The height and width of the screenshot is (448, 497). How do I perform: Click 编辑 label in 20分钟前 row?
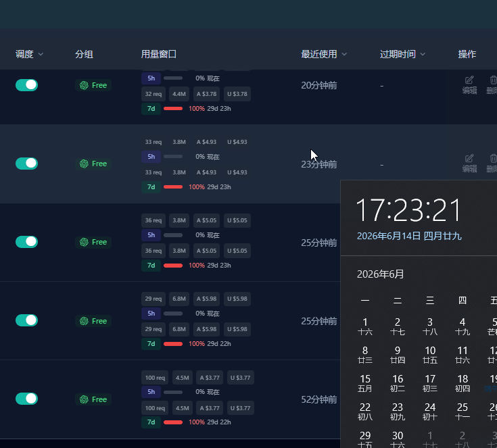(469, 91)
